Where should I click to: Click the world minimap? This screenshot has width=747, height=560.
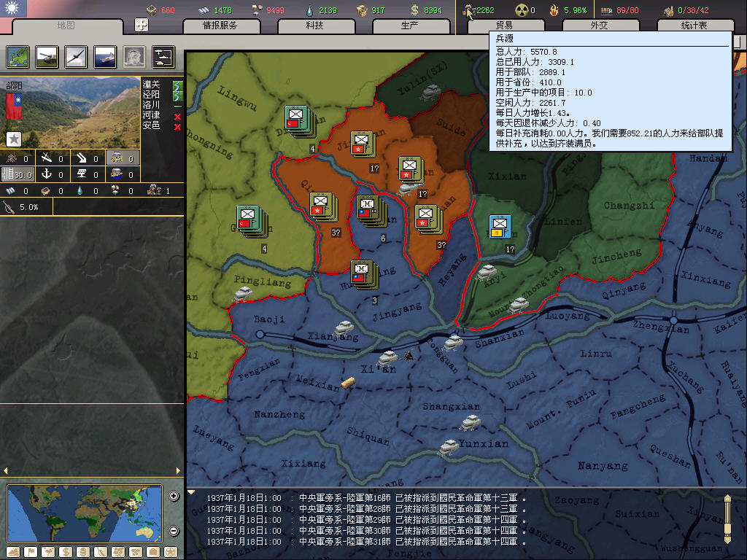[85, 513]
